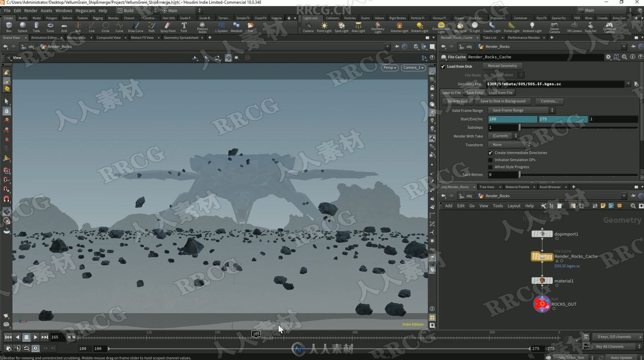Open the Megascans menu
This screenshot has height=360, width=644.
coord(85,10)
